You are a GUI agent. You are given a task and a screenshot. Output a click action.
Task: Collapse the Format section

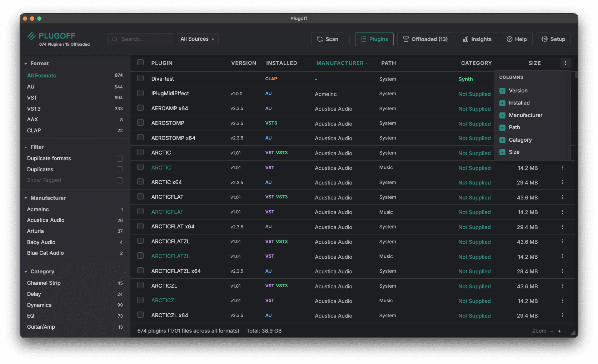coord(26,64)
